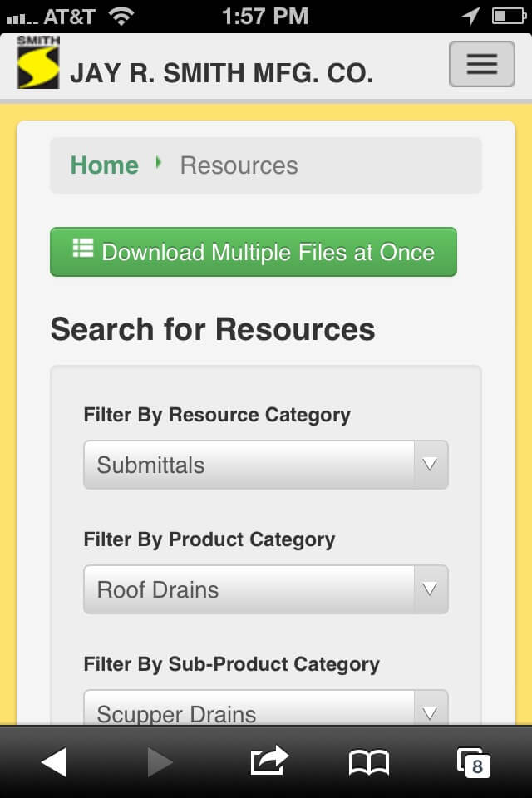This screenshot has height=798, width=532.
Task: Expand the Sub-Product Category Scupper Drains dropdown
Action: (x=249, y=711)
